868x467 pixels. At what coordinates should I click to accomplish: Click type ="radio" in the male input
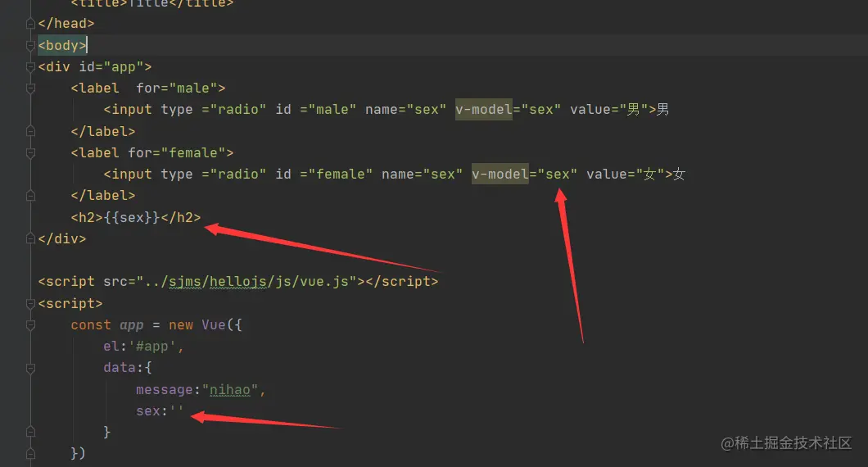tap(214, 110)
